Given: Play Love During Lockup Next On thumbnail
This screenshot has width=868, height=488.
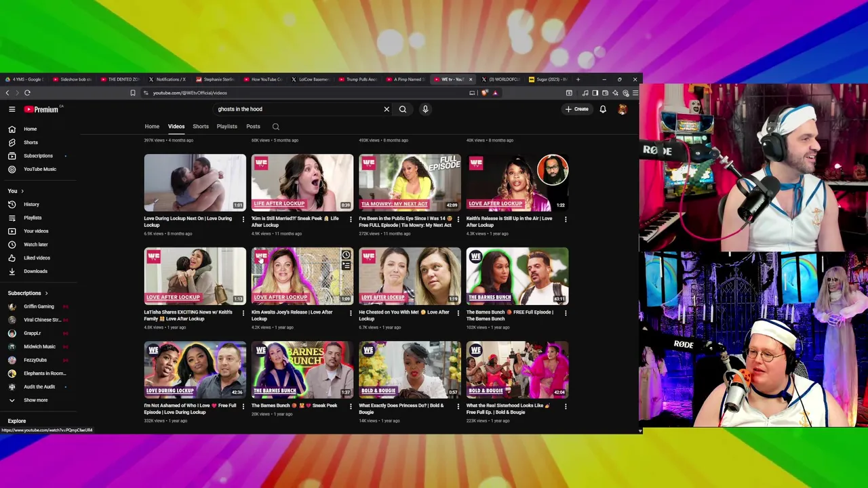Looking at the screenshot, I should click(195, 183).
